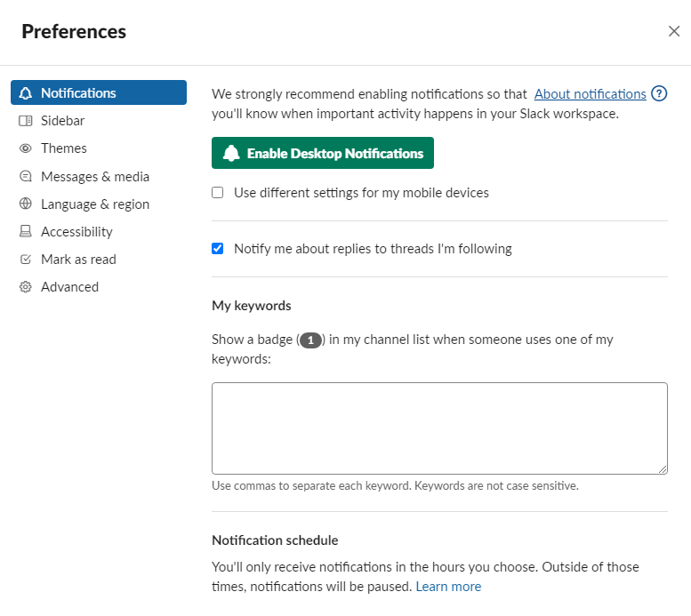This screenshot has height=616, width=691.
Task: Uncheck notify me about thread replies
Action: [x=218, y=249]
